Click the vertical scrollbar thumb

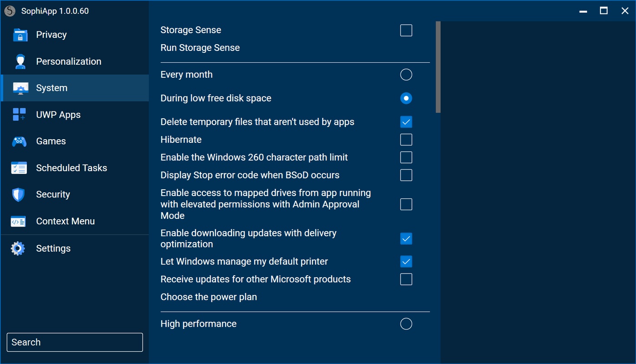[x=438, y=67]
